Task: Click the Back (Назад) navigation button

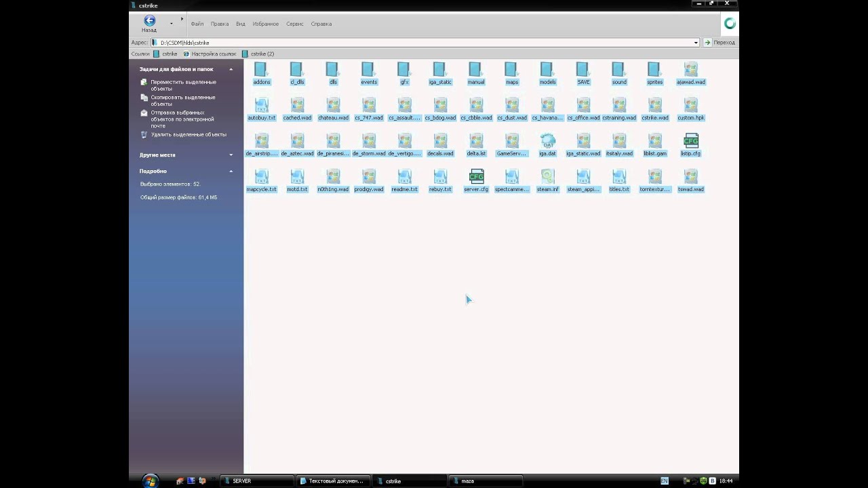Action: (149, 24)
